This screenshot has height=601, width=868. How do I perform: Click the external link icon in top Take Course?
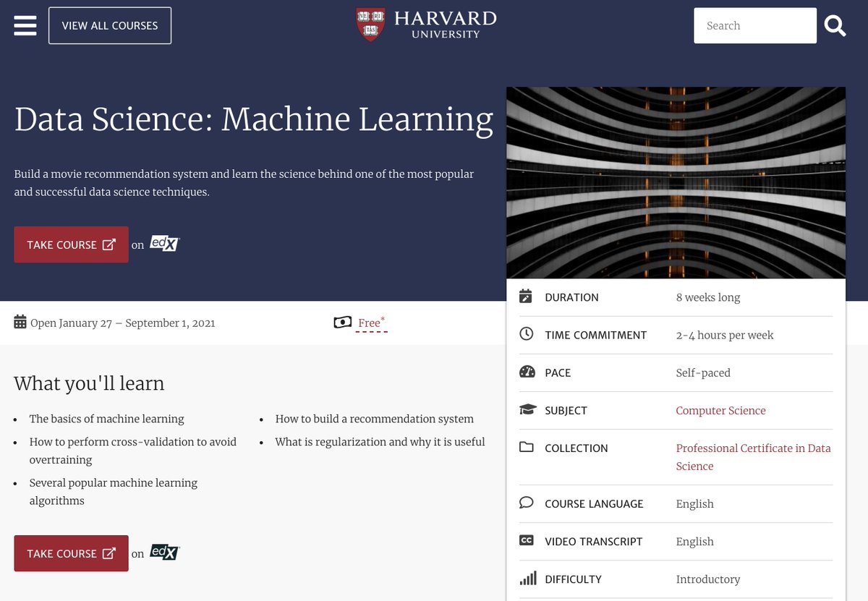coord(109,244)
